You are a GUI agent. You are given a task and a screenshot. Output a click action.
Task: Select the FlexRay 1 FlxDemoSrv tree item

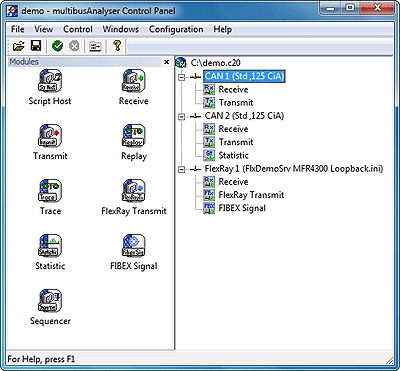(x=294, y=169)
